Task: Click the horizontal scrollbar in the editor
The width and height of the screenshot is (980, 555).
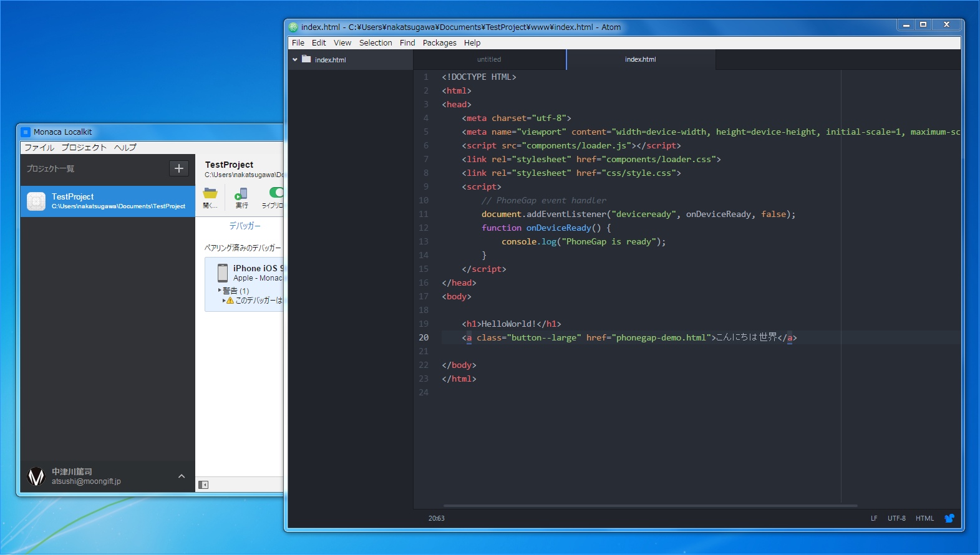Action: pyautogui.click(x=649, y=506)
